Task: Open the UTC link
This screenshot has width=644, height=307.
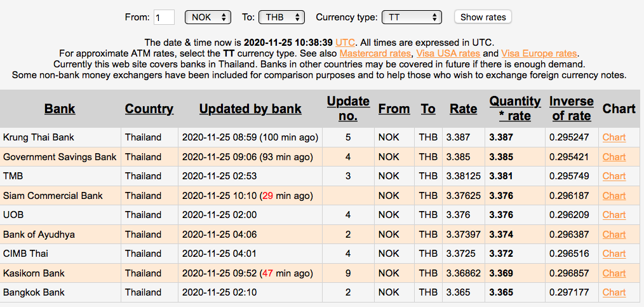Action: pyautogui.click(x=345, y=41)
